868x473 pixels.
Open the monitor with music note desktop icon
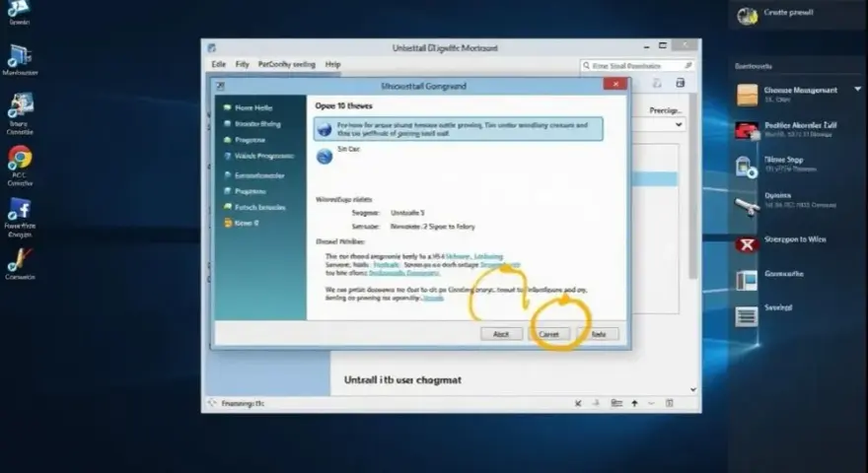point(20,56)
